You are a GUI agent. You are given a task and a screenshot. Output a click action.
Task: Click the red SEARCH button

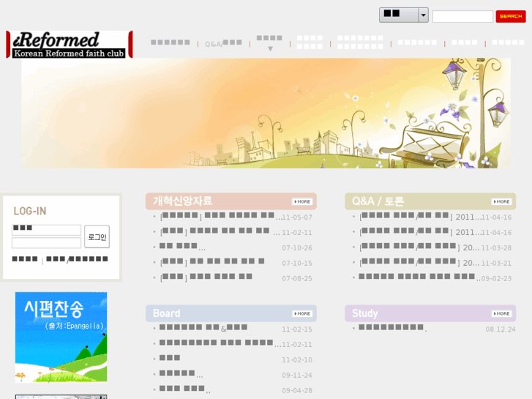pos(511,16)
